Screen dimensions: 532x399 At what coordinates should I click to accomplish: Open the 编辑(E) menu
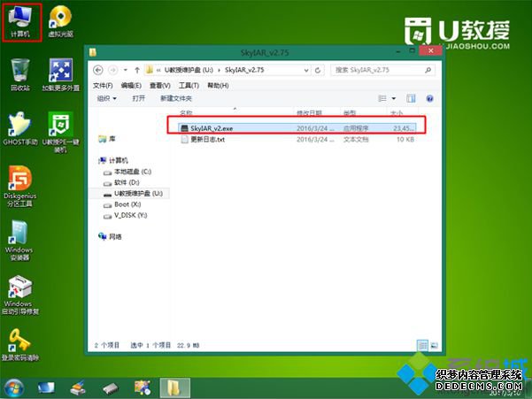131,86
